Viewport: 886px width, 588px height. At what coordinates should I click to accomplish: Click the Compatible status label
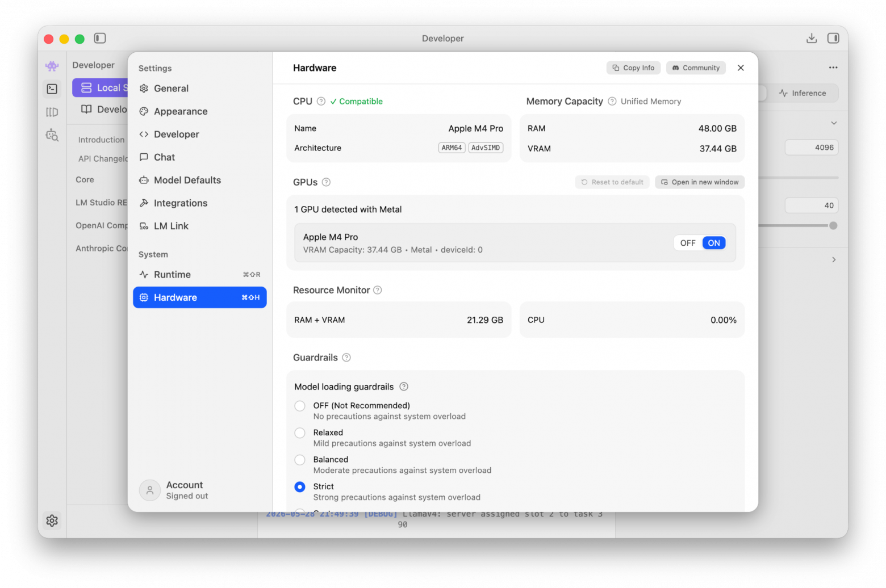(x=357, y=102)
